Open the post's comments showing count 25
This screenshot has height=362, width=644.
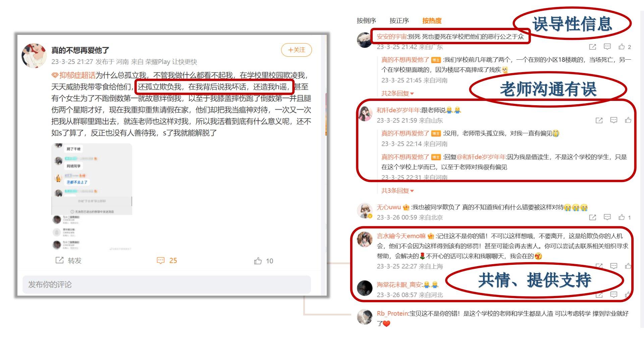[167, 260]
